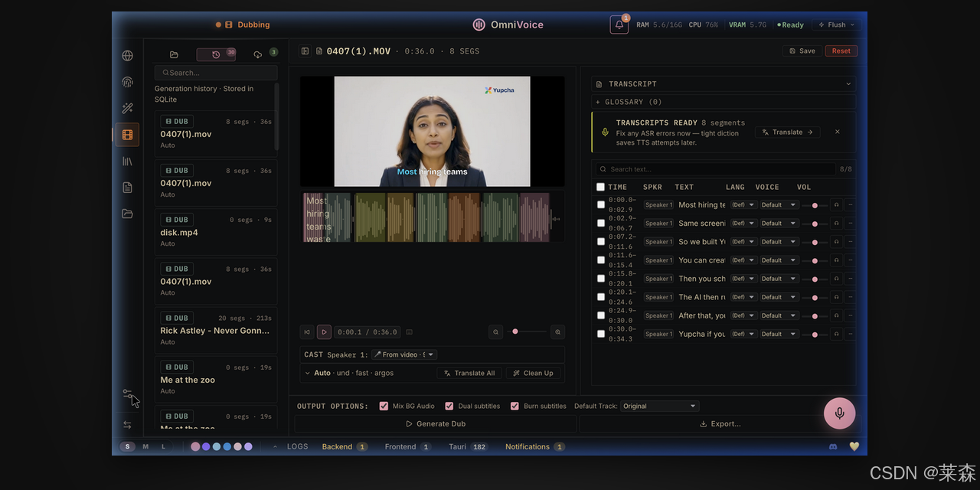980x490 pixels.
Task: Preview audio for 'Most hiring te' segment
Action: click(x=836, y=205)
